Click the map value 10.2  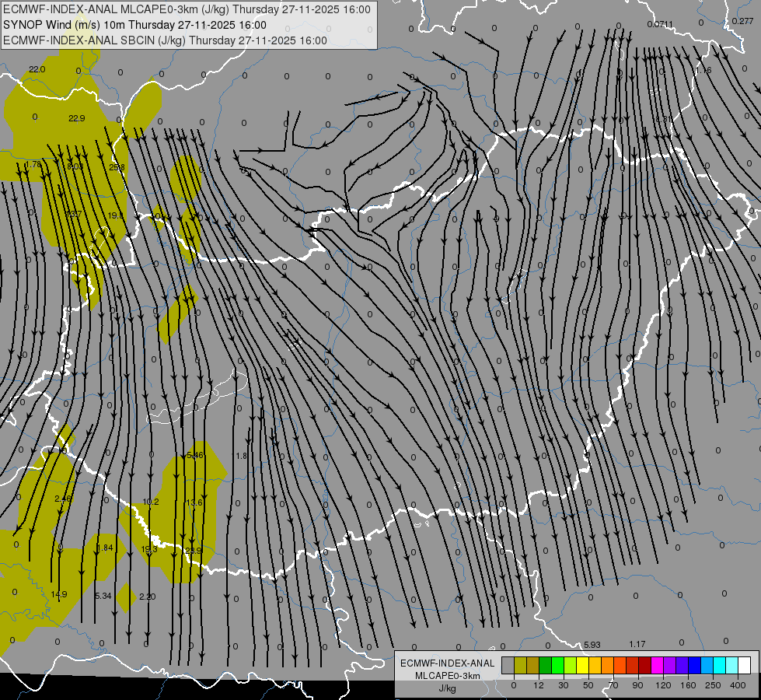pos(151,502)
